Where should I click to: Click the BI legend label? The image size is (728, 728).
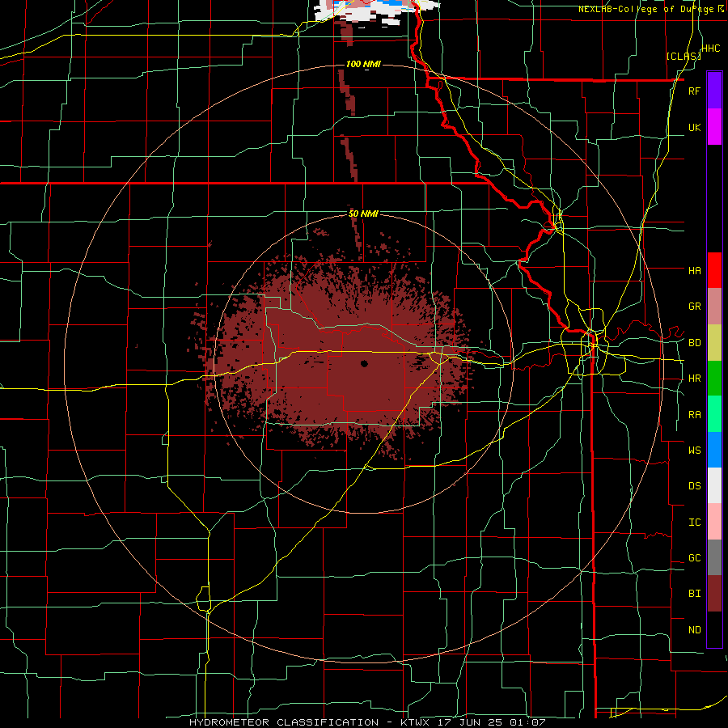coord(694,594)
